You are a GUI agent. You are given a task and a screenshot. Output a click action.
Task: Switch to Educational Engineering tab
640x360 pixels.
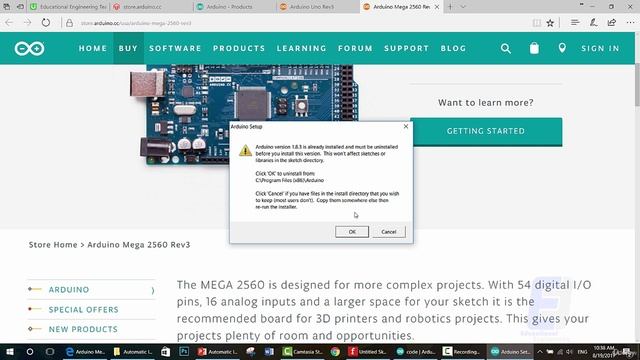[69, 7]
